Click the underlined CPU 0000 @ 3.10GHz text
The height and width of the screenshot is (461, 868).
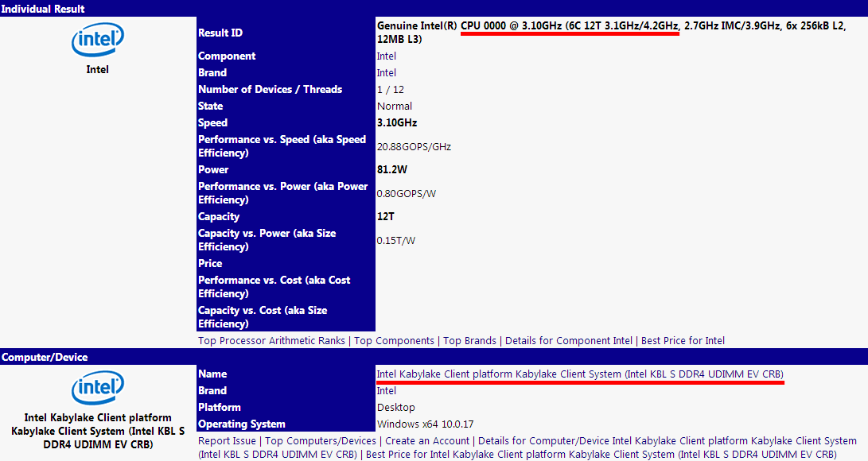(569, 26)
